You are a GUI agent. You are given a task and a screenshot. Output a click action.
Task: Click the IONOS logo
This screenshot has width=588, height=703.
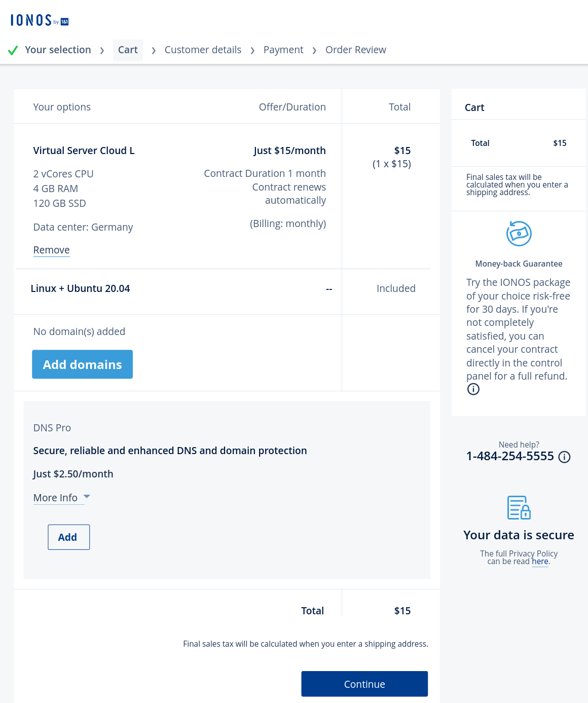pos(40,20)
